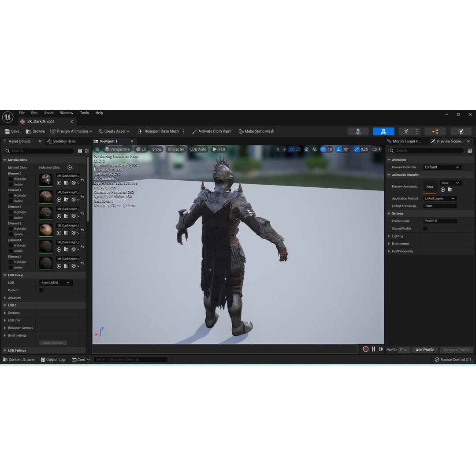Screen dimensions: 476x476
Task: Open Asset Details settings gear
Action: tap(87, 151)
